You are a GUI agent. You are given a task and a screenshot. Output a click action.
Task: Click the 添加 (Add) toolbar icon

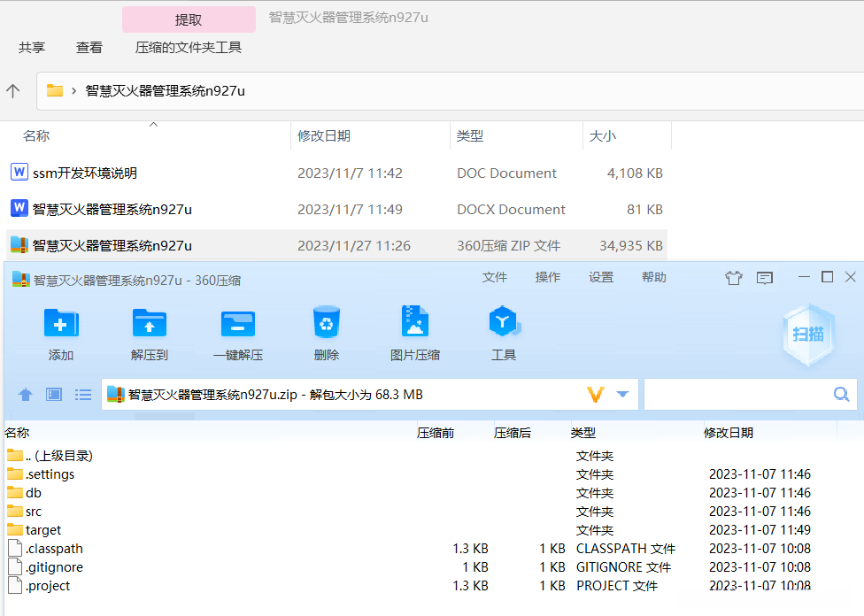61,323
